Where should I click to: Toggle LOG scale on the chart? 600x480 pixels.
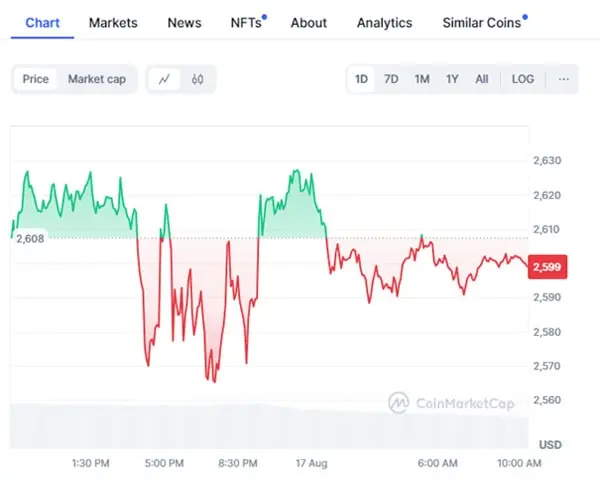[523, 79]
